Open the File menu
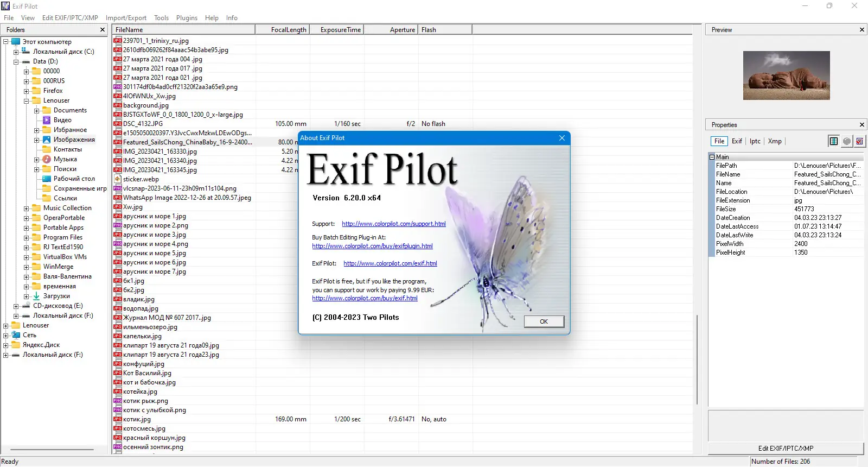The width and height of the screenshot is (868, 467). point(9,18)
